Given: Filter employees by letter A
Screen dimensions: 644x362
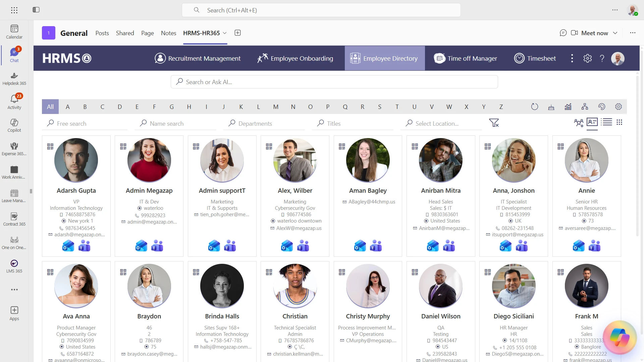Looking at the screenshot, I should tap(68, 107).
